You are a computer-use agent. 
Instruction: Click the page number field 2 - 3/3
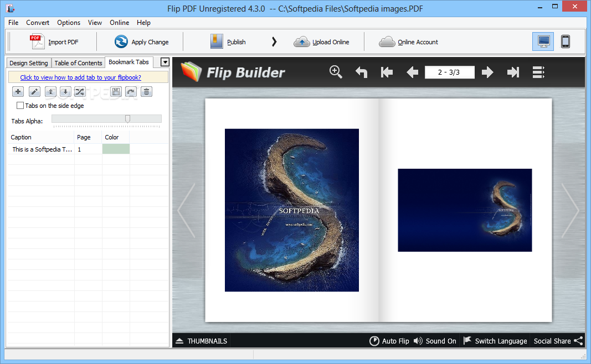[449, 72]
